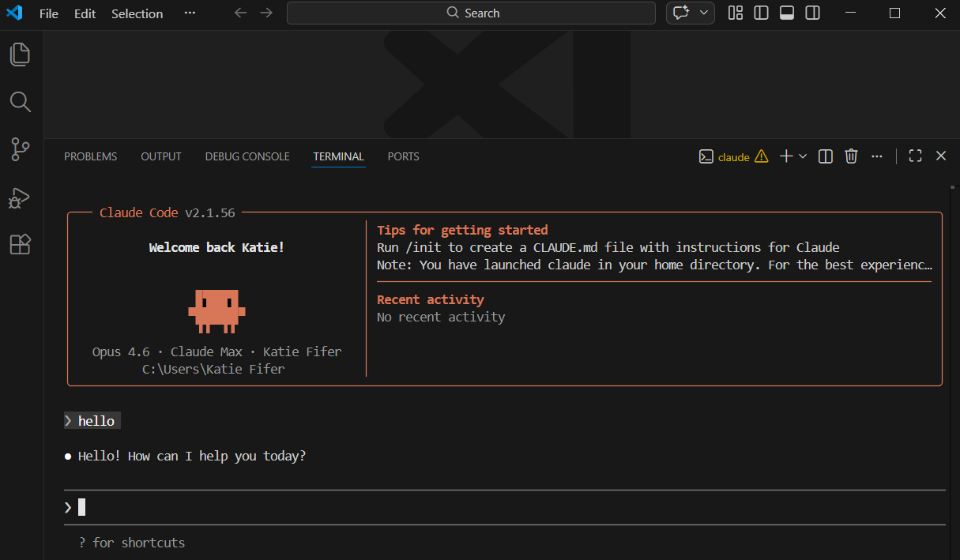This screenshot has width=960, height=560.
Task: Show more menus via the ellipsis
Action: [x=190, y=13]
